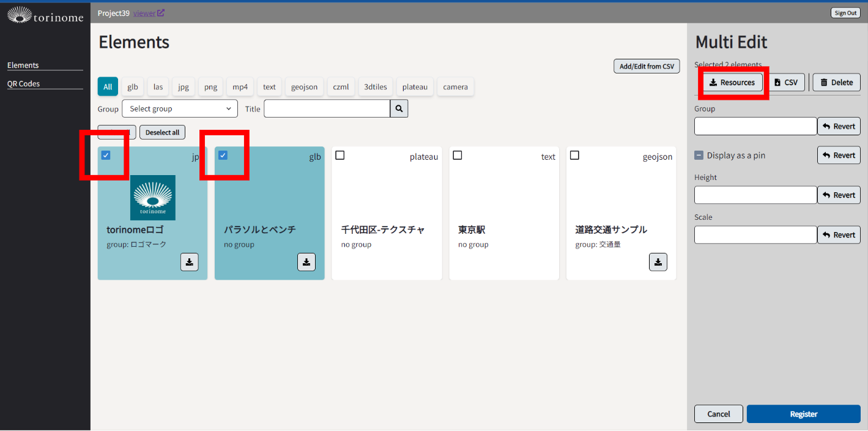Uncheck the torinomeロゴ card checkbox
The height and width of the screenshot is (431, 868).
click(x=106, y=156)
